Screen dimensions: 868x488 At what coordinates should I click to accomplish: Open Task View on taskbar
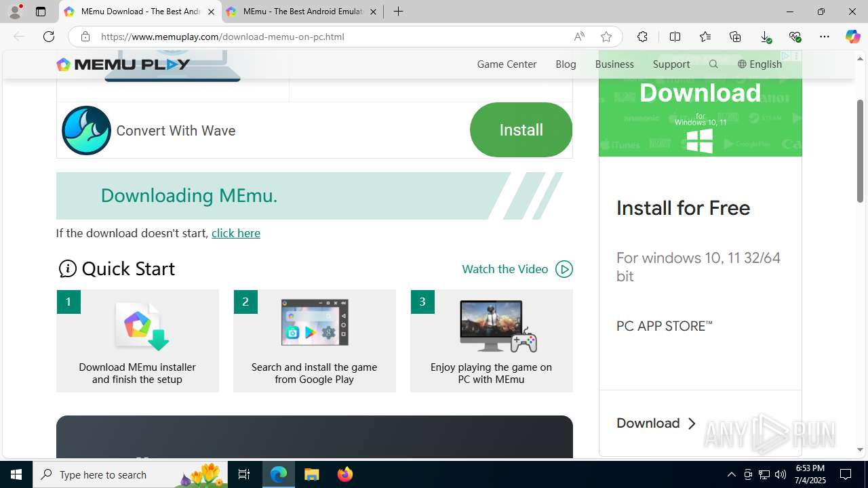coord(244,474)
